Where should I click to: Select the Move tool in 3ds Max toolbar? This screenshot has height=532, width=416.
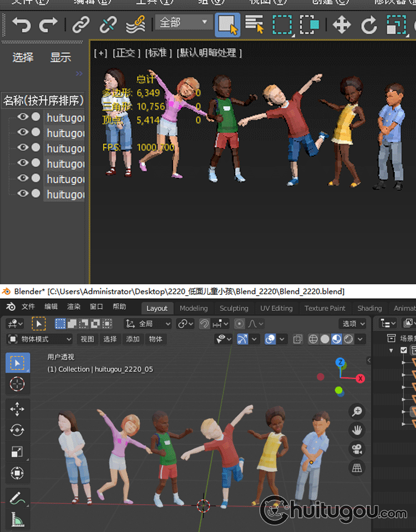[341, 24]
